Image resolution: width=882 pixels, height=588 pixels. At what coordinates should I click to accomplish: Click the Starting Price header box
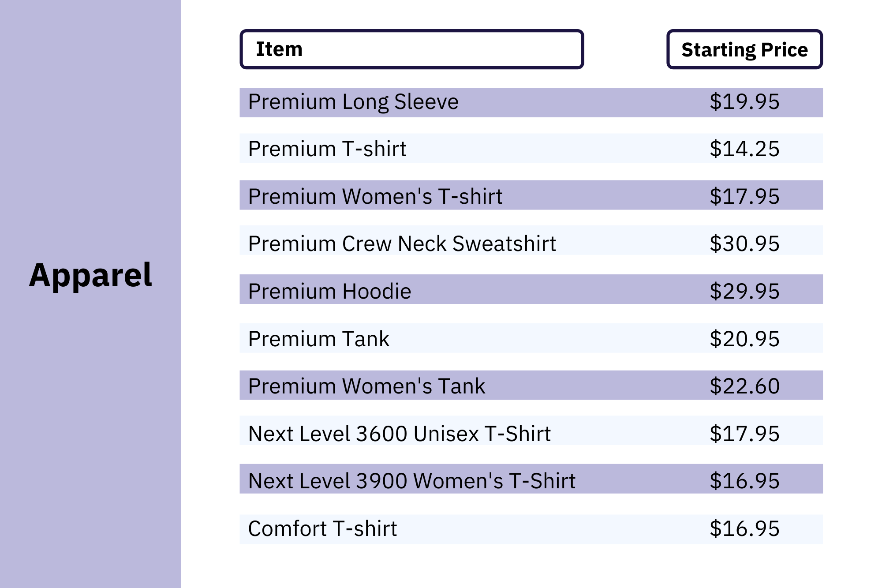click(x=744, y=49)
